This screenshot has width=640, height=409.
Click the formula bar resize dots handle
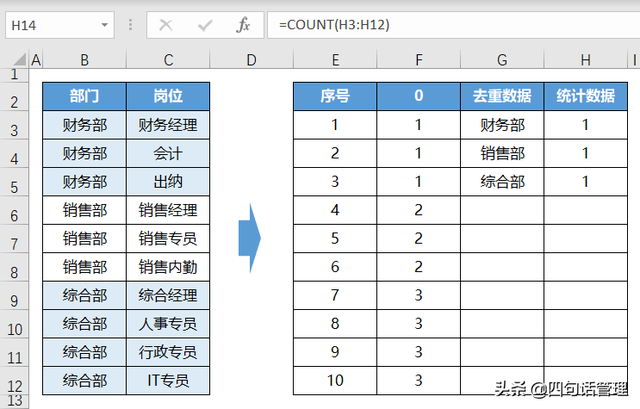point(131,25)
